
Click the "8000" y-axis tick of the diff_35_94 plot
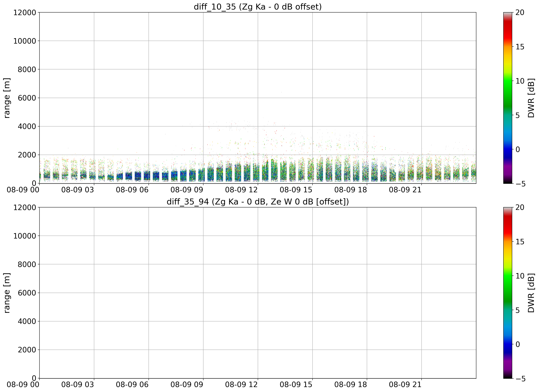[27, 264]
